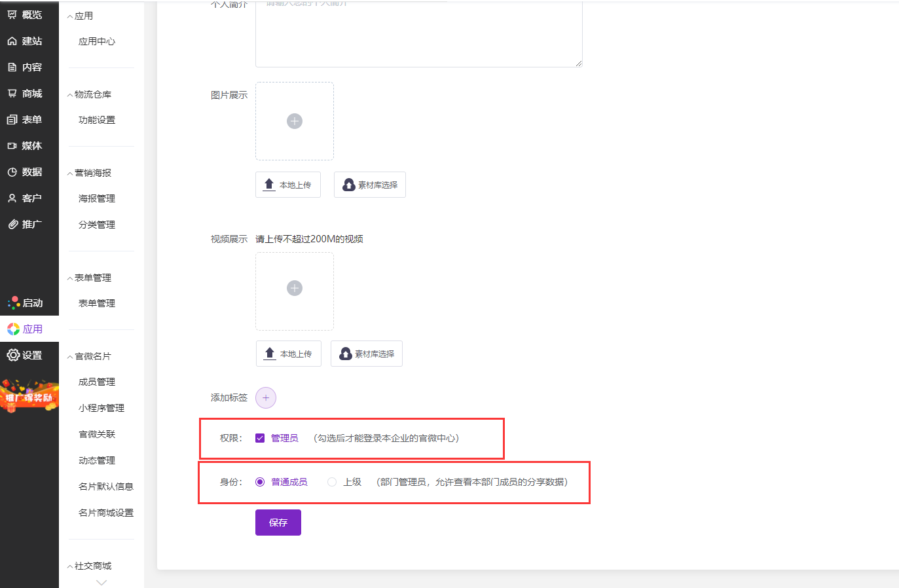Click the 概览 overview cart icon
This screenshot has width=899, height=588.
(12, 14)
